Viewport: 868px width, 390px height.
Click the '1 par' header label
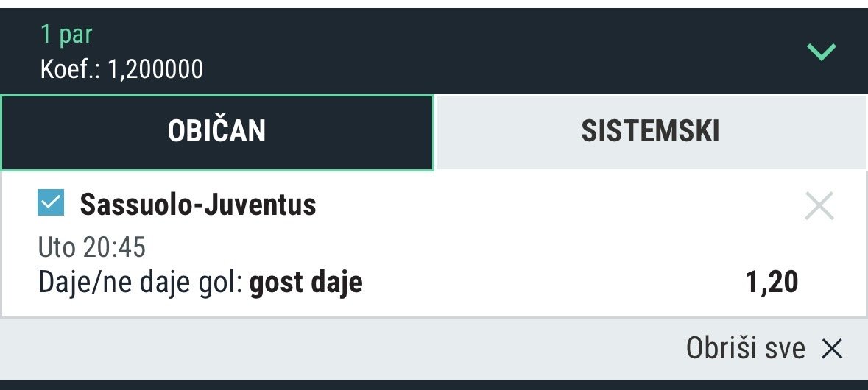66,34
